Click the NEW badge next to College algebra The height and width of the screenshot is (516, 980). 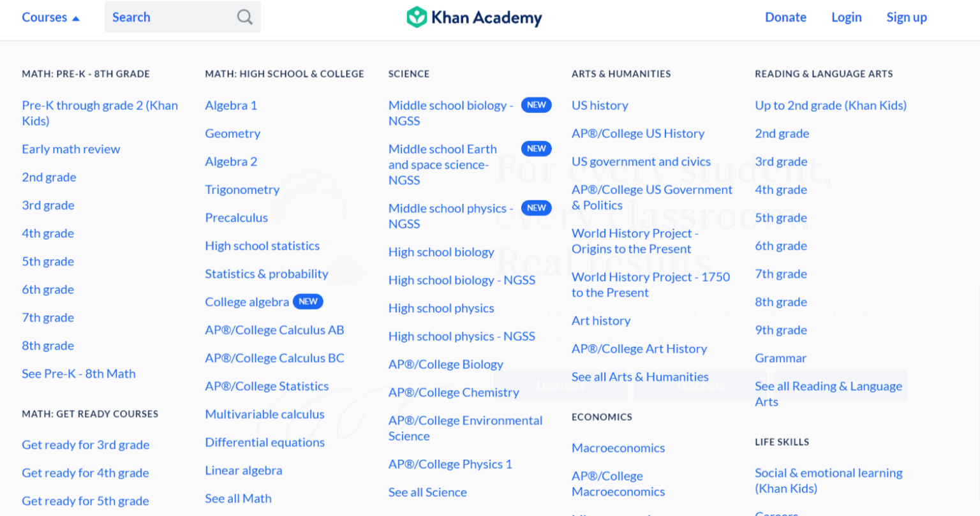tap(308, 301)
